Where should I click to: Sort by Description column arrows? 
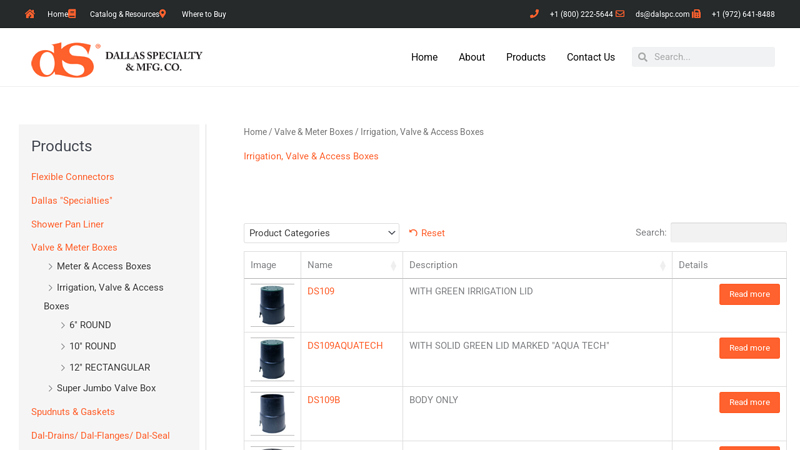click(663, 265)
